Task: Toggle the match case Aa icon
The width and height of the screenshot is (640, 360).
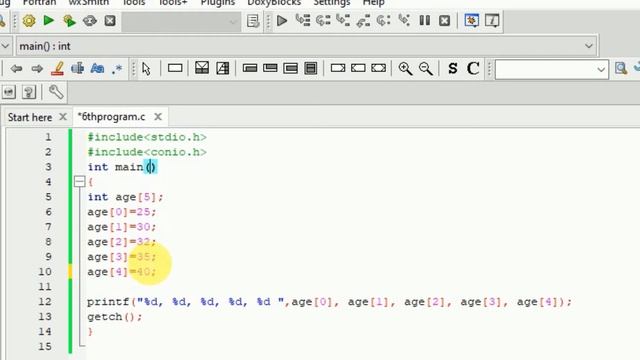Action: 98,69
